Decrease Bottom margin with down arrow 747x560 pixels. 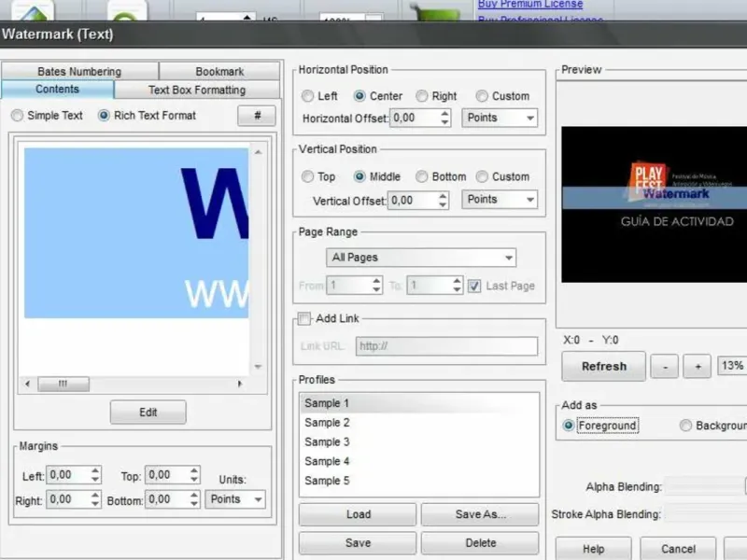pyautogui.click(x=194, y=504)
